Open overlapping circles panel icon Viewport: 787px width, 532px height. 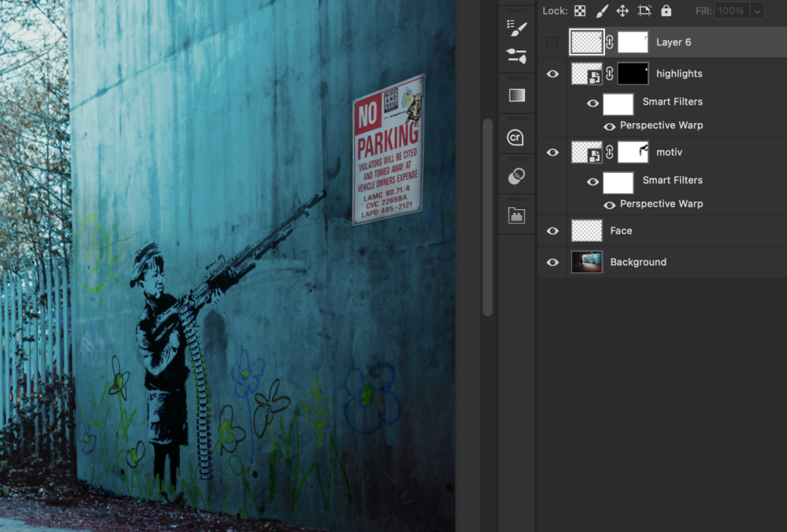pos(516,176)
